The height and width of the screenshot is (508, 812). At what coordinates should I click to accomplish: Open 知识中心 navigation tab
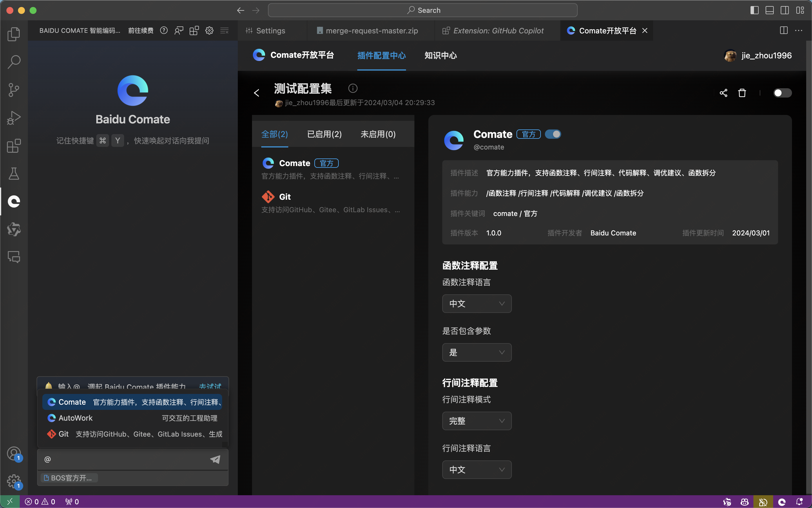[x=441, y=55]
